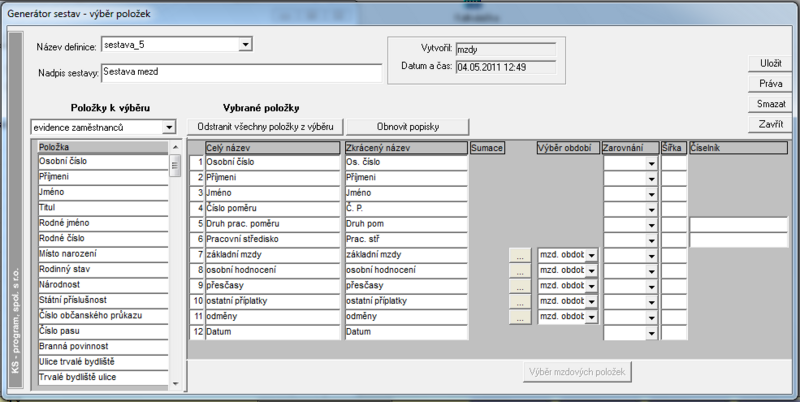Click Číselník field for Pracovní středisko row
800x402 pixels.
[739, 240]
